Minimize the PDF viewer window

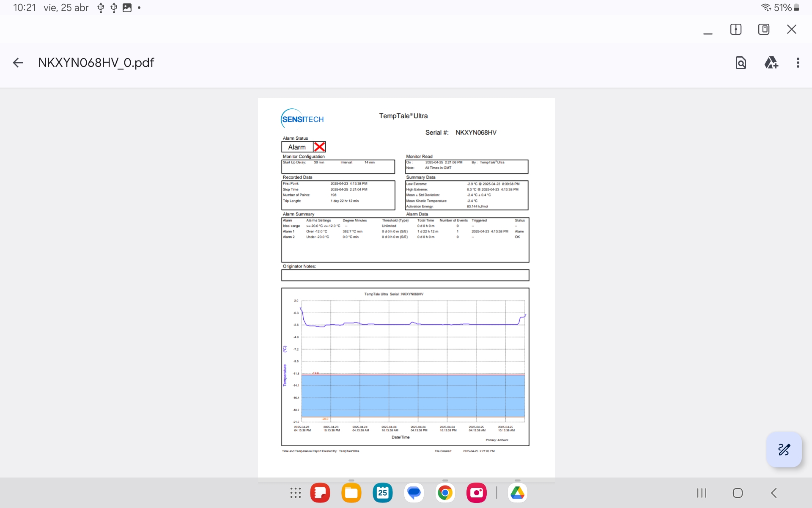[x=708, y=30]
